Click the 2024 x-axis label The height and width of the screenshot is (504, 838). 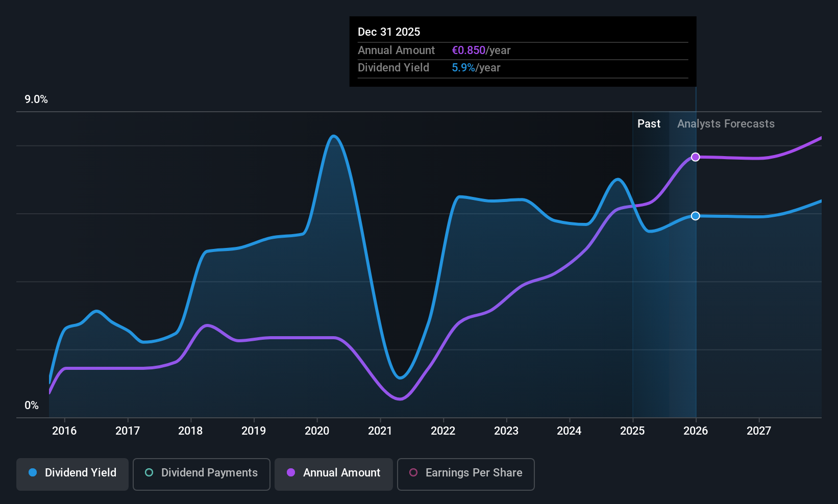coord(569,431)
